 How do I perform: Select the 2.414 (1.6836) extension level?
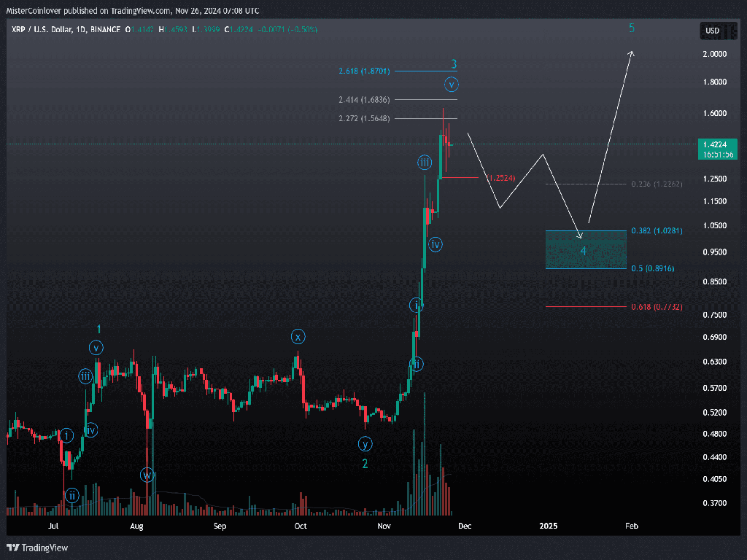(364, 99)
